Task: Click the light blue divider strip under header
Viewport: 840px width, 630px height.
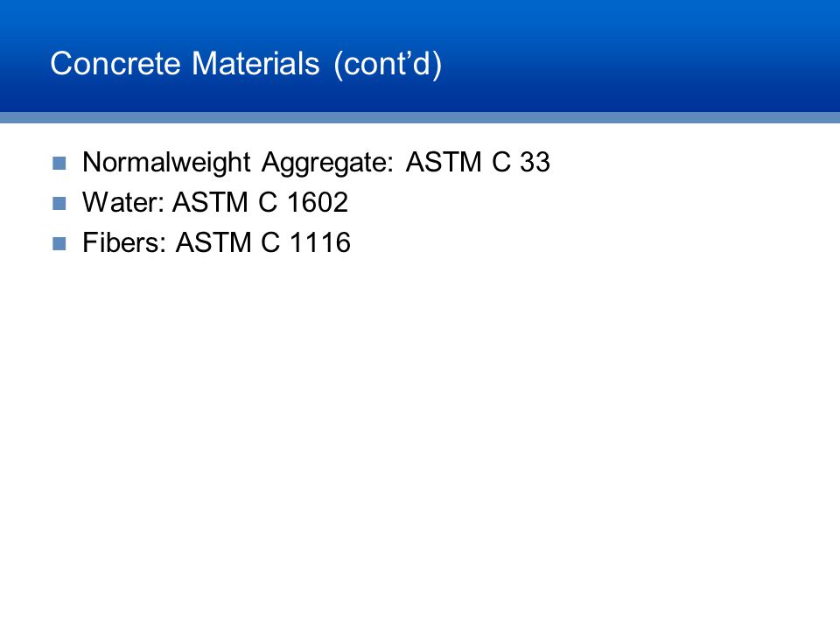Action: [x=420, y=118]
